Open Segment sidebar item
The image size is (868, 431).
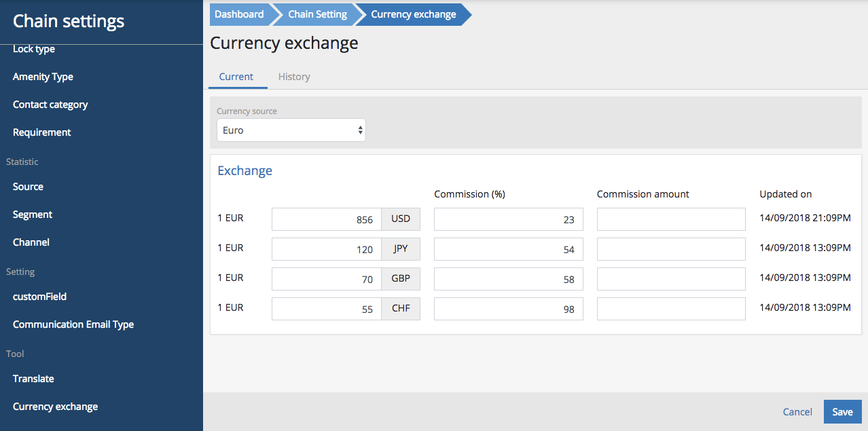[33, 214]
